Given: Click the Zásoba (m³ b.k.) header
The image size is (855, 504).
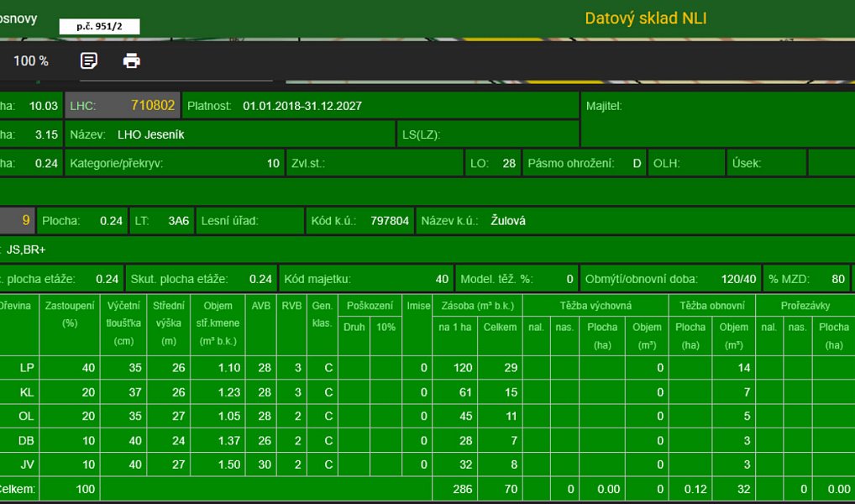Looking at the screenshot, I should (x=478, y=306).
